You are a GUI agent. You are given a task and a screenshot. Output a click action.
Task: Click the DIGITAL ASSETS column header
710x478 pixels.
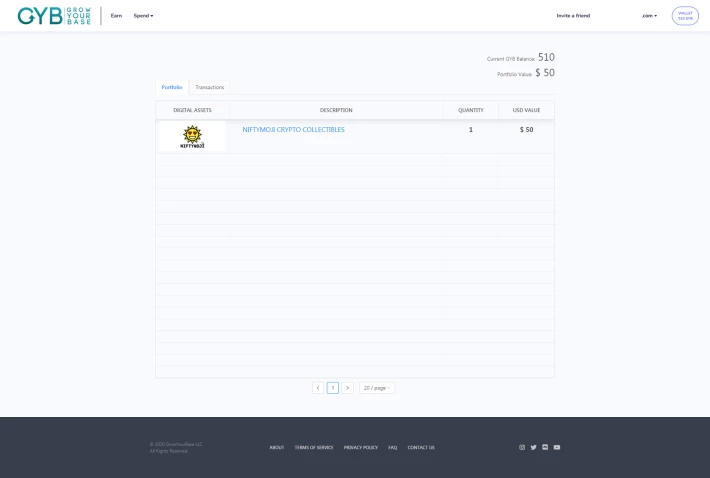(x=192, y=110)
